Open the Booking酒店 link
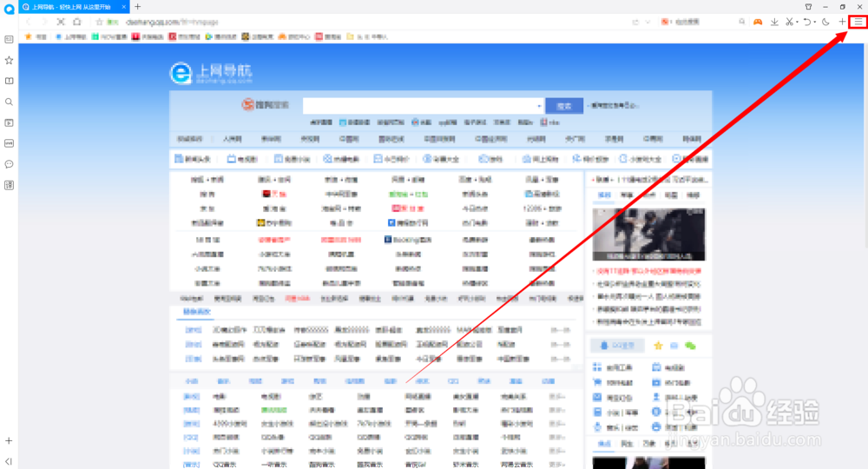This screenshot has height=469, width=868. pos(408,240)
